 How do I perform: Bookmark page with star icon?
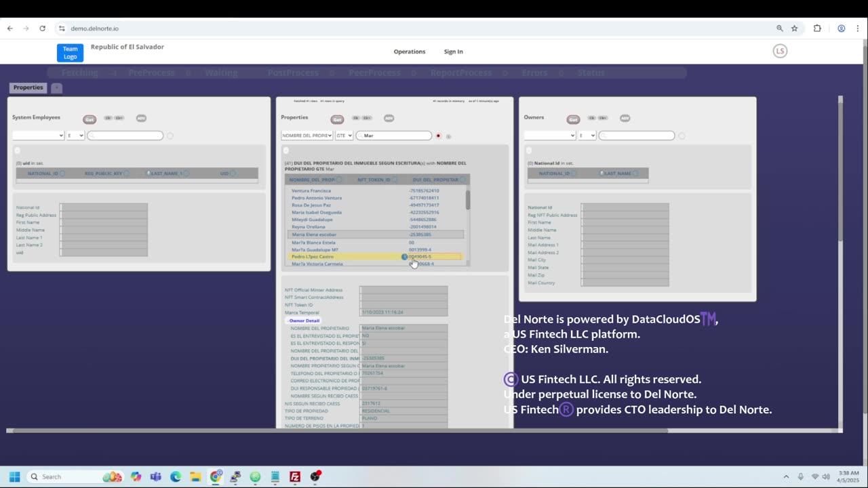[x=794, y=28]
